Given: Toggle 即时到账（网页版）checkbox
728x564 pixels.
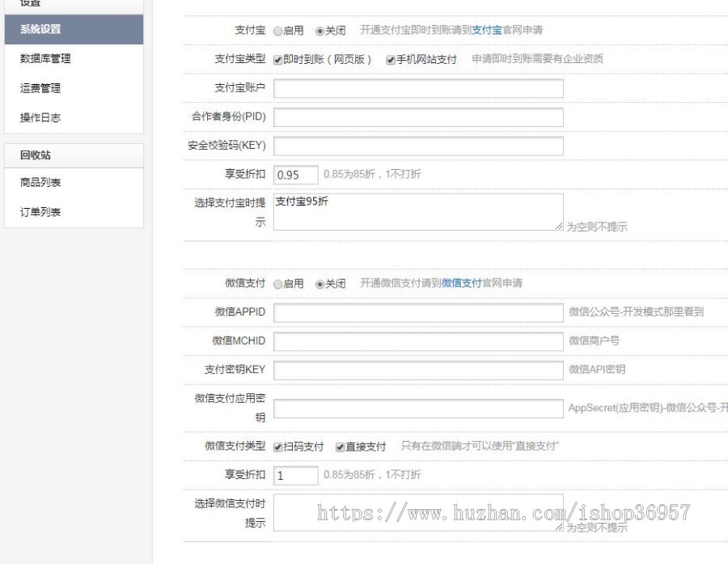Looking at the screenshot, I should click(277, 60).
